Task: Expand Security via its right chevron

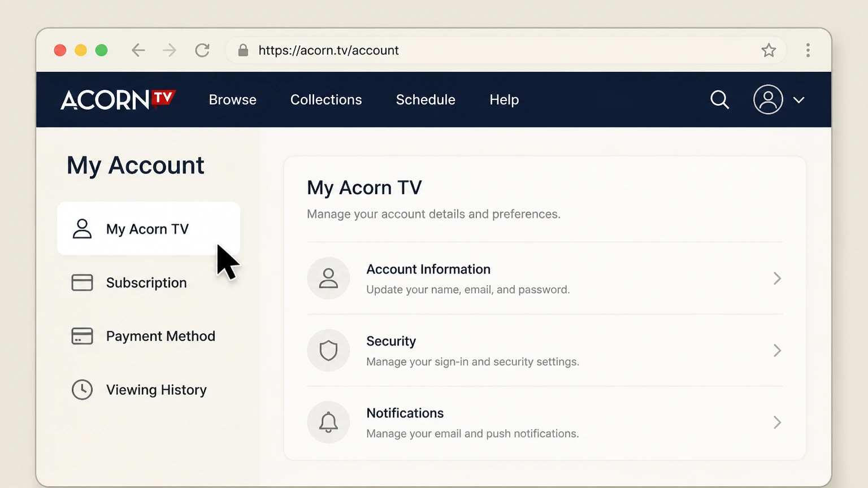Action: point(777,350)
